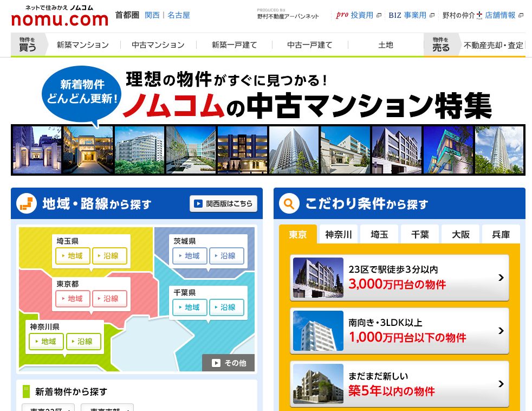
Task: Choose 地域 under 神奈川県
Action: click(x=46, y=342)
